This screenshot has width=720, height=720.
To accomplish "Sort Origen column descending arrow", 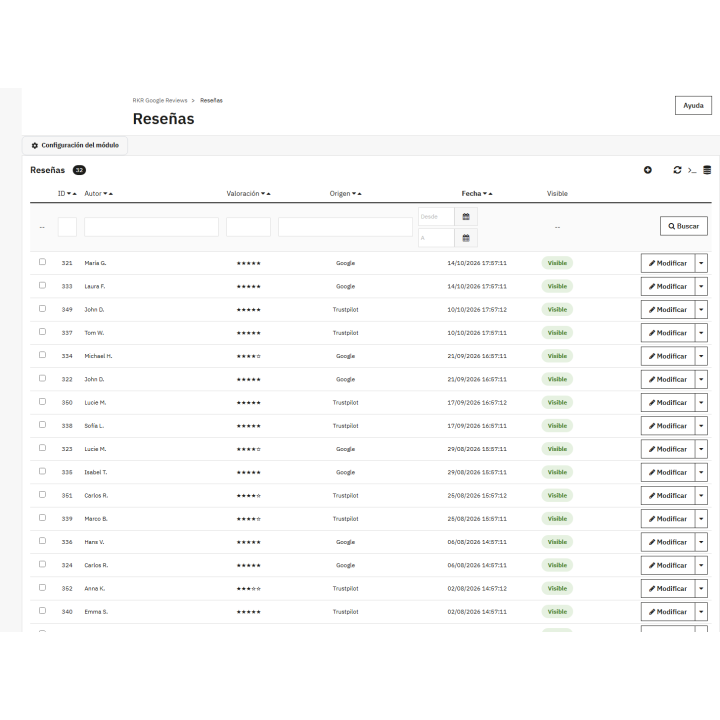I will [354, 194].
